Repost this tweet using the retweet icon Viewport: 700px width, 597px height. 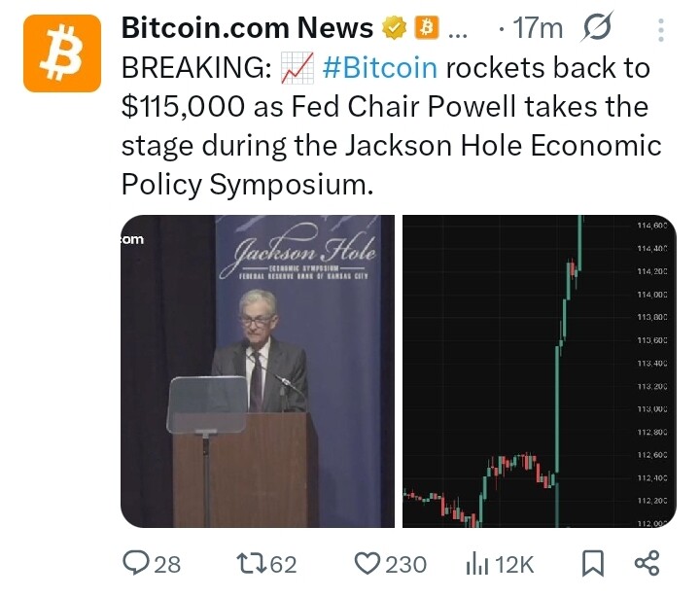(252, 563)
